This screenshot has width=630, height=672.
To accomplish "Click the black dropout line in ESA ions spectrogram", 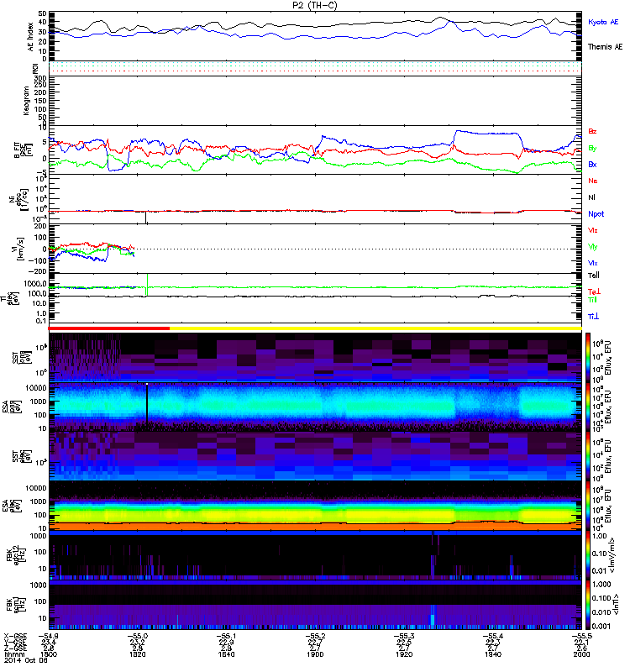I will pos(147,407).
